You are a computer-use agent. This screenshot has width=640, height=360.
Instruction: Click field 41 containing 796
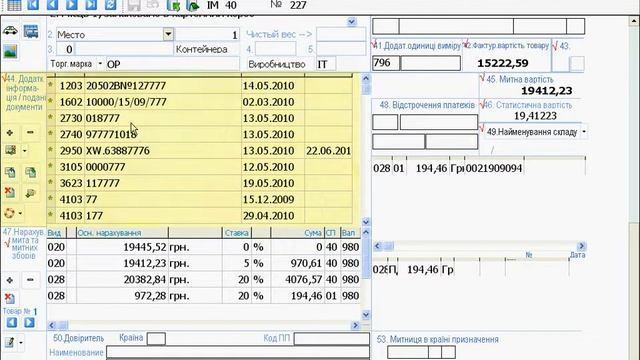tap(386, 63)
